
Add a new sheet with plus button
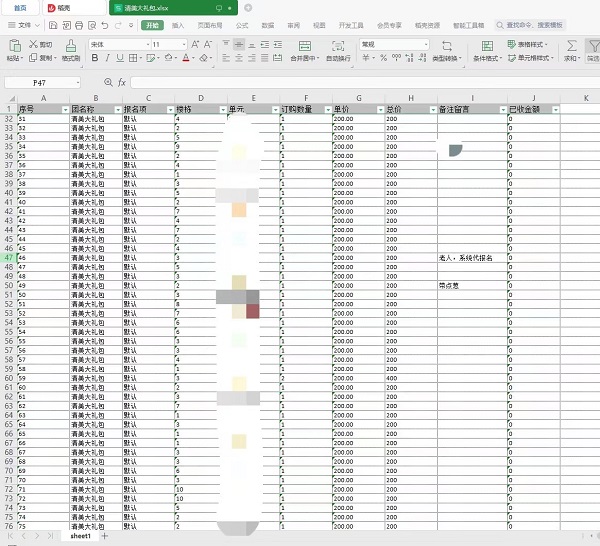coord(104,536)
